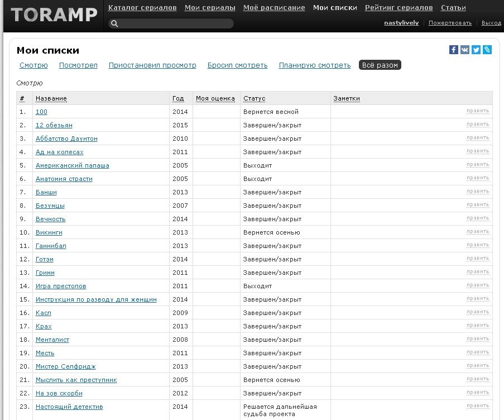Screen dimensions: 504x420
Task: Click status Решается дальнейшая судьба проекта
Action: (280, 411)
